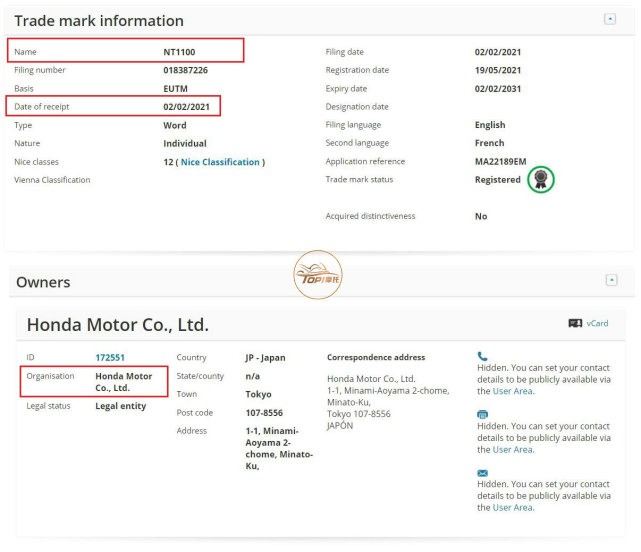Collapse the Owners section
Viewport: 641px width, 552px height.
[x=611, y=280]
